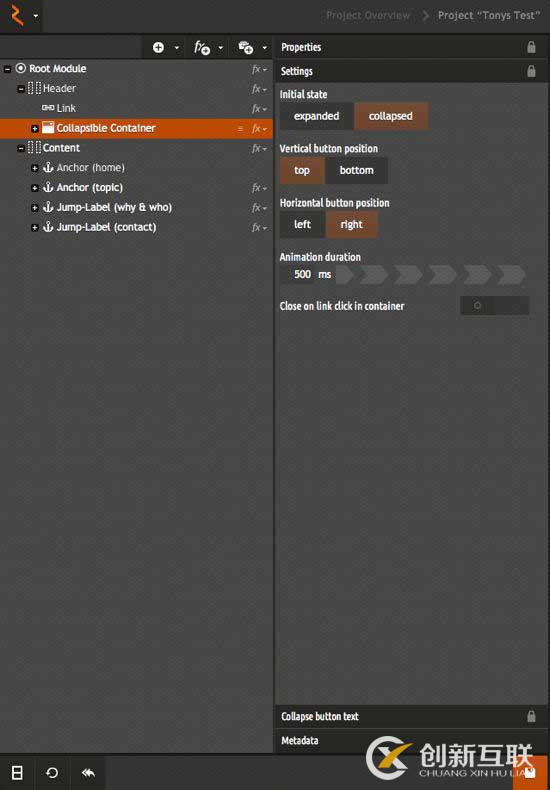550x790 pixels.
Task: Open Collapse button text section
Action: pyautogui.click(x=411, y=716)
